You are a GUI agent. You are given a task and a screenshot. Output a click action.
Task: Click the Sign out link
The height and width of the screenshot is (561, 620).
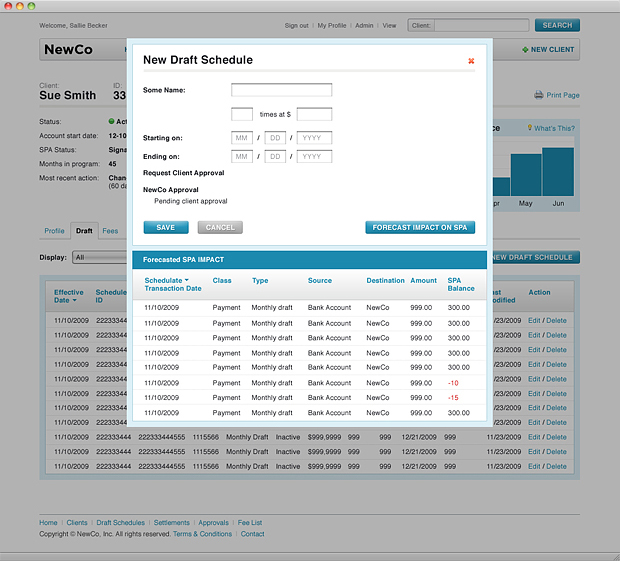(x=296, y=25)
